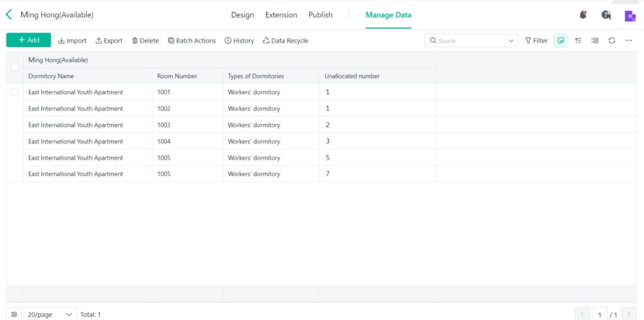Open the notifications bell
Screen dimensions: 644x320
(x=583, y=15)
